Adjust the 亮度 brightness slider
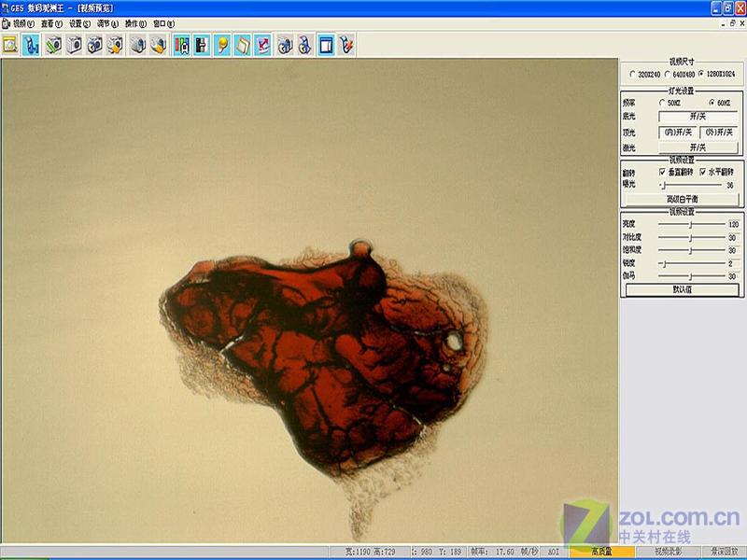The width and height of the screenshot is (747, 560). tap(692, 224)
